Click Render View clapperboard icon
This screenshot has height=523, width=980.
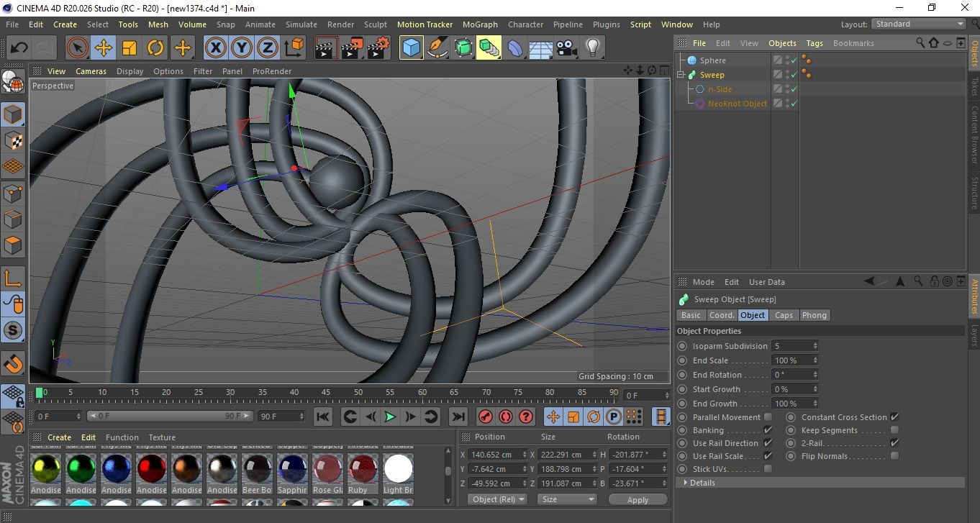327,48
